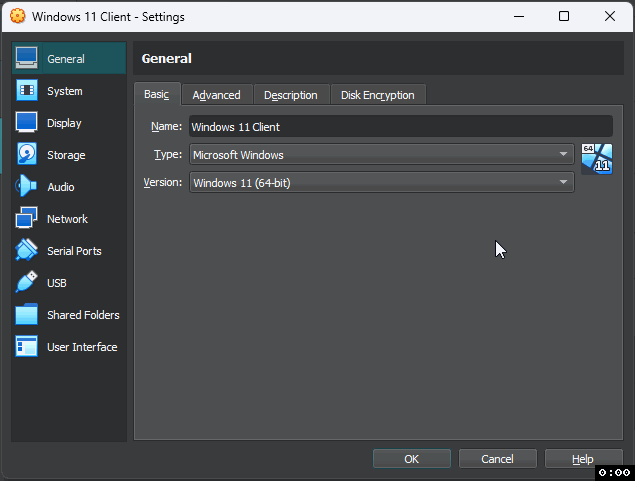The height and width of the screenshot is (481, 635).
Task: Discard changes with the Cancel button
Action: tap(497, 459)
